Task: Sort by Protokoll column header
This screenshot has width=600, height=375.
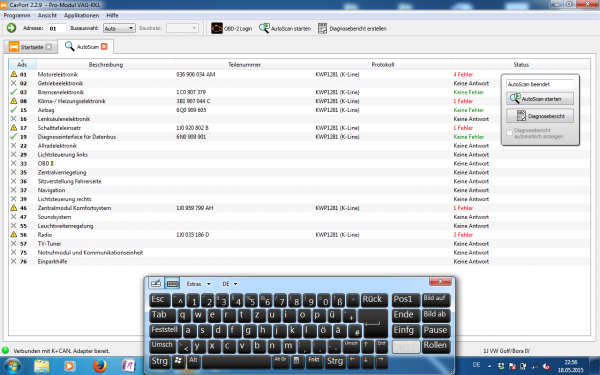Action: tap(383, 64)
